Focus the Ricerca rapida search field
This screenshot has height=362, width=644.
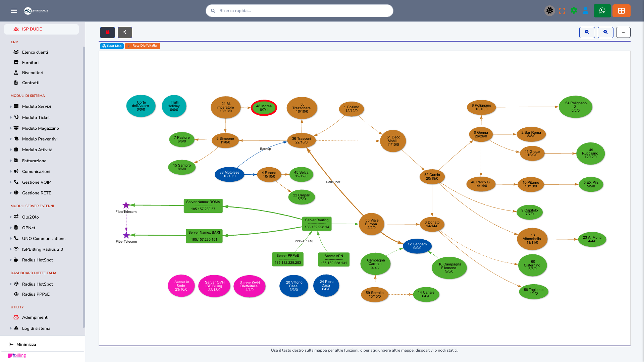[x=299, y=11]
